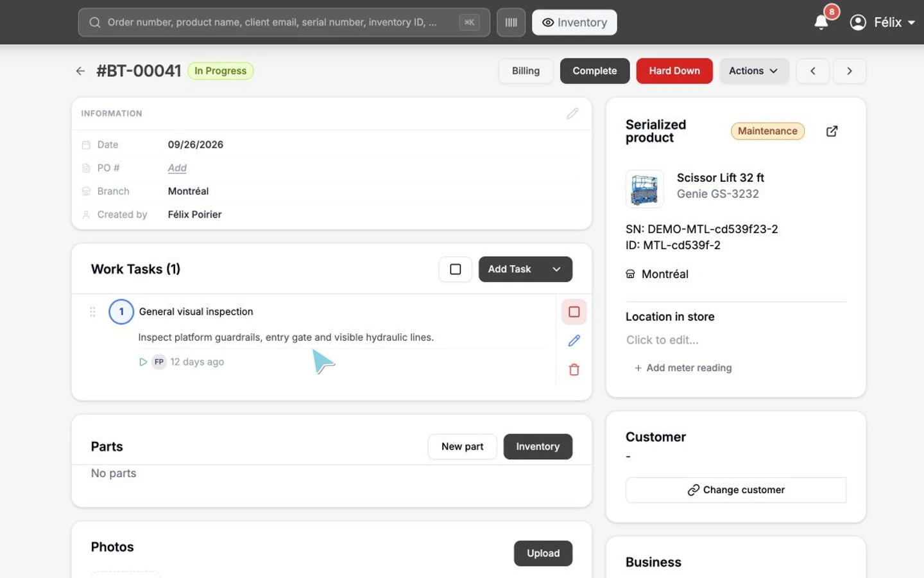Open the serialized product external link icon
This screenshot has width=924, height=578.
point(832,131)
